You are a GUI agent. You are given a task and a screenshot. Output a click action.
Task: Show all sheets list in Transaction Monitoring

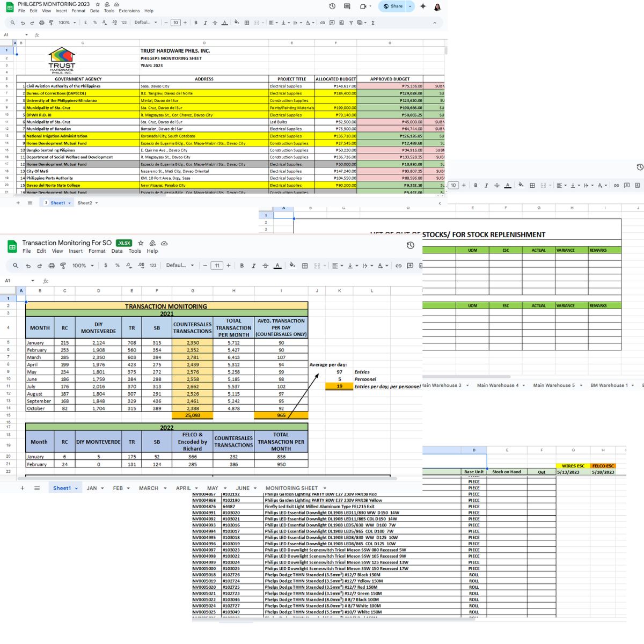(37, 488)
